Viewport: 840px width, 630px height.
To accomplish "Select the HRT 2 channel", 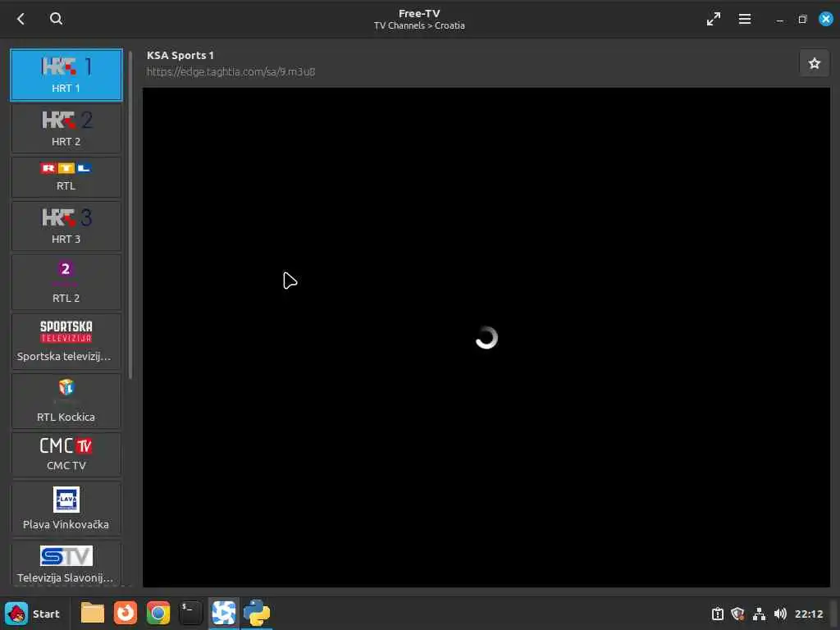I will pos(66,129).
